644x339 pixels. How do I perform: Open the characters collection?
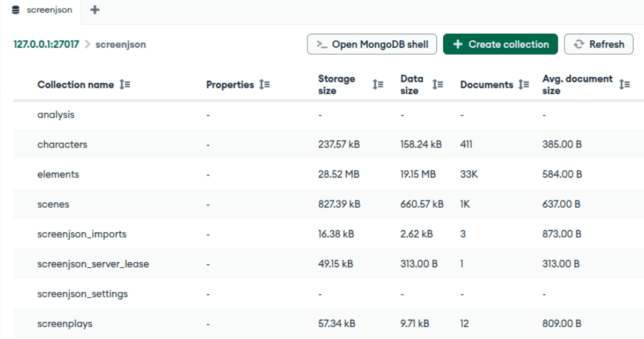62,145
